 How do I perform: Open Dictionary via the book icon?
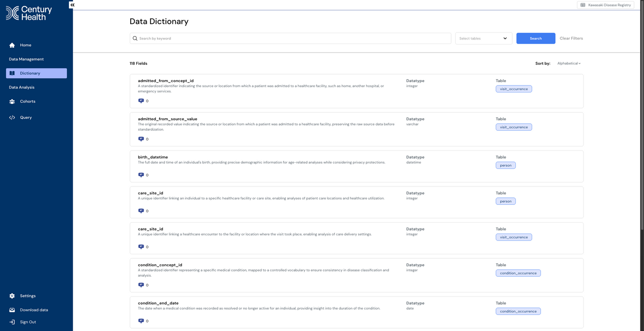pyautogui.click(x=11, y=73)
